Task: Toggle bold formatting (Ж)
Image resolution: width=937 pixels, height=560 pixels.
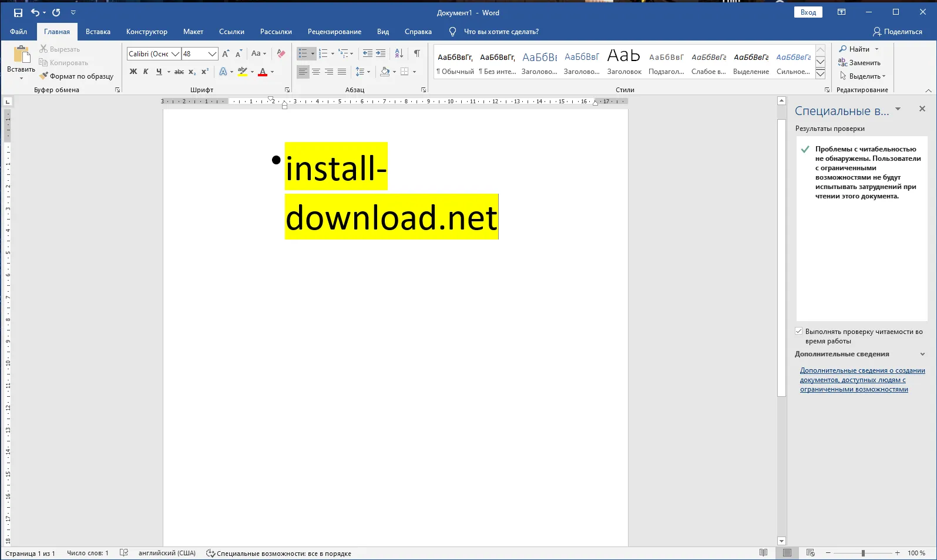Action: [133, 72]
